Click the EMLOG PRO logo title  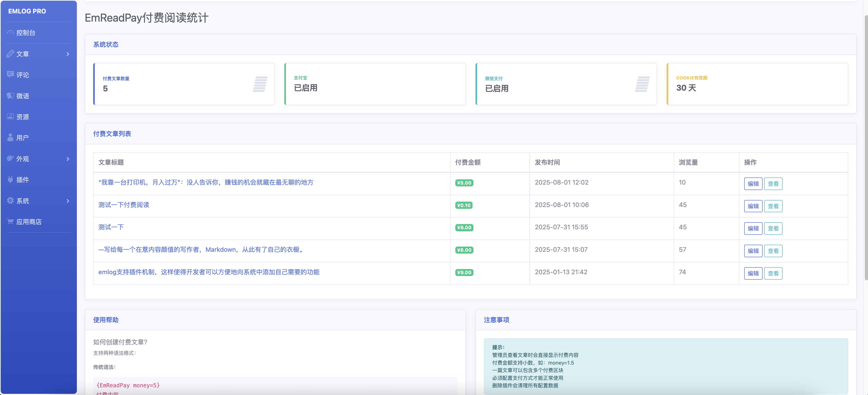pos(27,11)
